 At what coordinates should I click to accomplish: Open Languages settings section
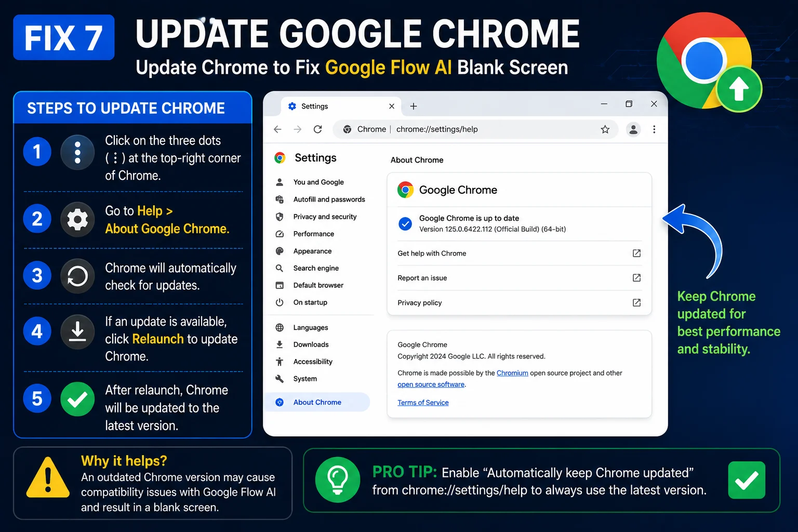pos(311,327)
